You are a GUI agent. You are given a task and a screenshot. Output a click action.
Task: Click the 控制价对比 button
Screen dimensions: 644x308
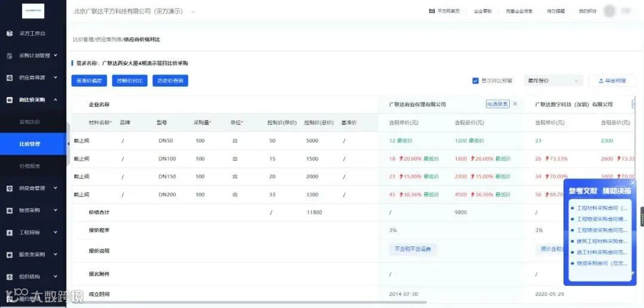click(x=129, y=81)
